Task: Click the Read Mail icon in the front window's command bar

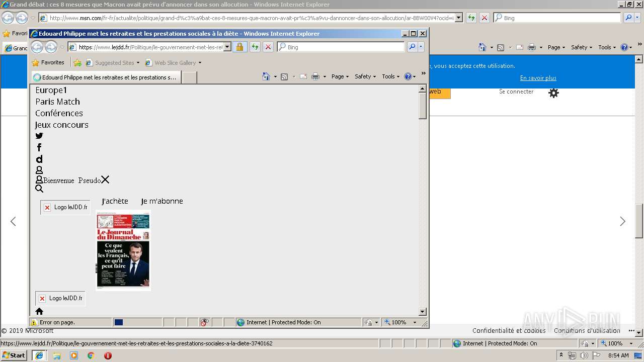Action: tap(303, 76)
